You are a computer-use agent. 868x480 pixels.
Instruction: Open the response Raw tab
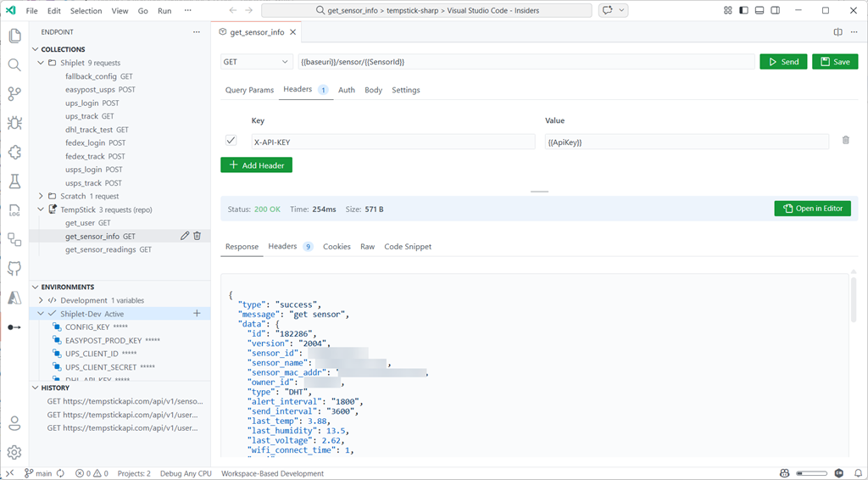click(368, 247)
